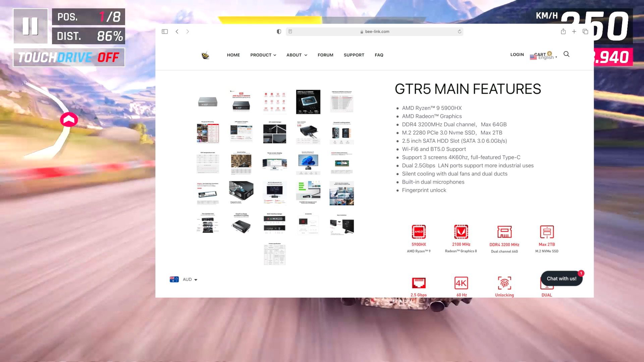Reload the bee-link.com page
Image resolution: width=644 pixels, height=362 pixels.
point(460,32)
